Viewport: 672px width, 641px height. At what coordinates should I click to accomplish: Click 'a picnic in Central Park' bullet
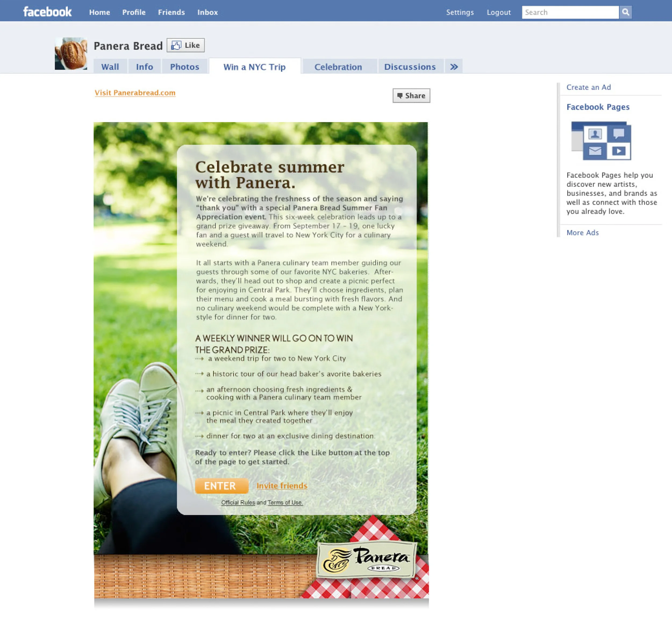click(280, 417)
